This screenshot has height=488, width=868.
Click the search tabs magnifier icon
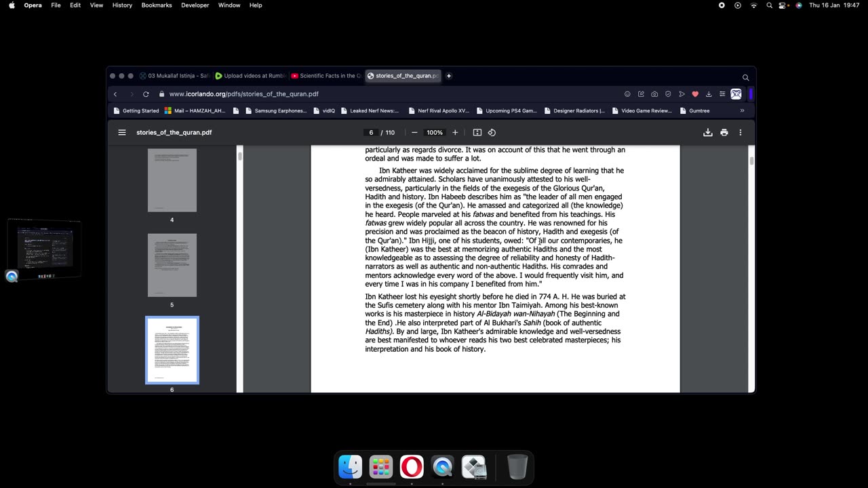pyautogui.click(x=745, y=77)
